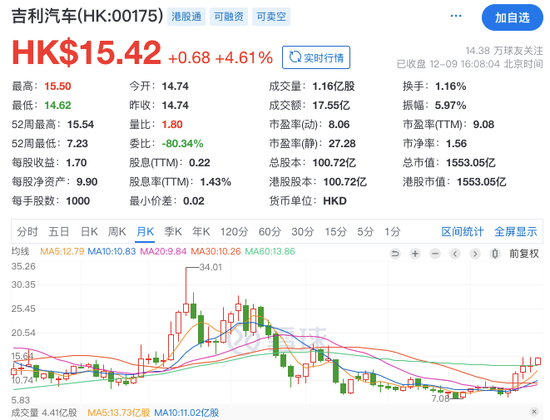Click the 均线 label
The width and height of the screenshot is (550, 420).
pos(20,251)
